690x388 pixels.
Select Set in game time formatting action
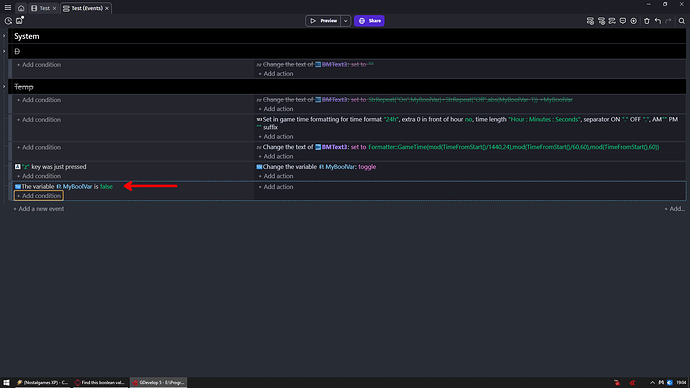tap(467, 123)
